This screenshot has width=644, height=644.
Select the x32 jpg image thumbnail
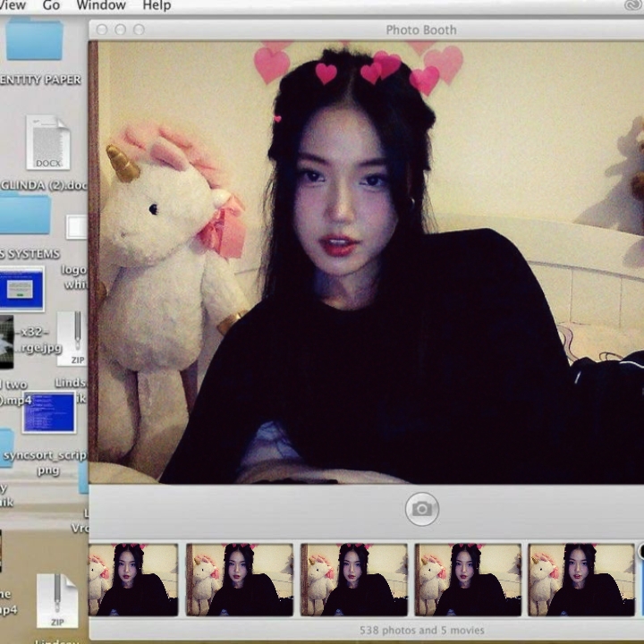coord(6,342)
